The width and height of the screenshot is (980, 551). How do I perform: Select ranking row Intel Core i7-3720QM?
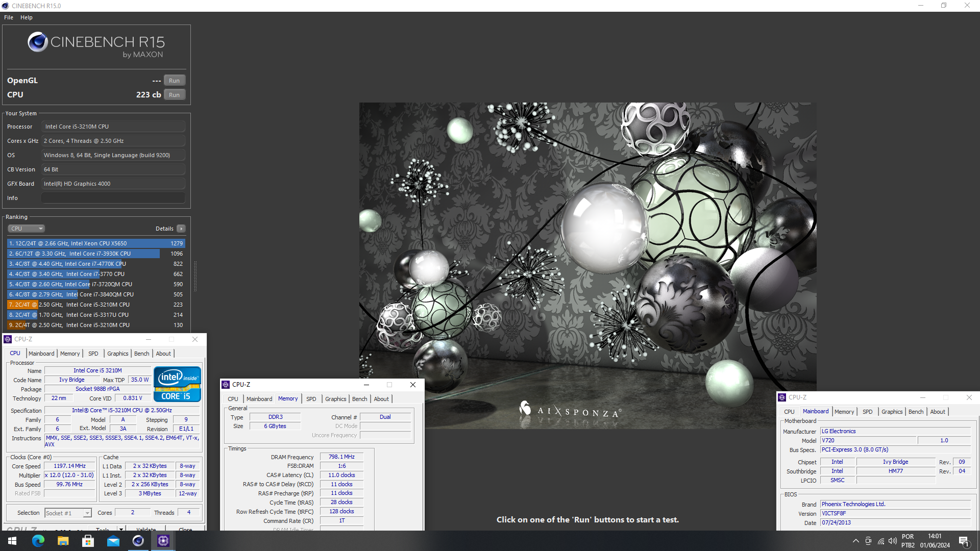click(x=96, y=284)
